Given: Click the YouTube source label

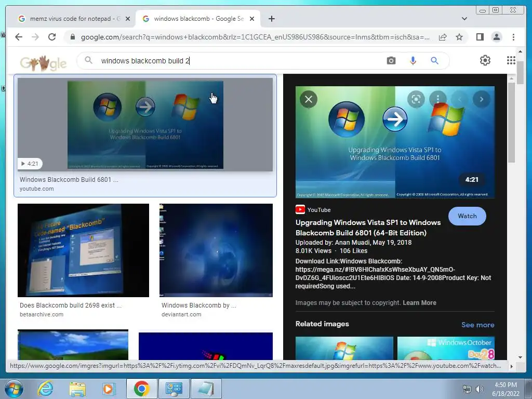Looking at the screenshot, I should (x=318, y=210).
